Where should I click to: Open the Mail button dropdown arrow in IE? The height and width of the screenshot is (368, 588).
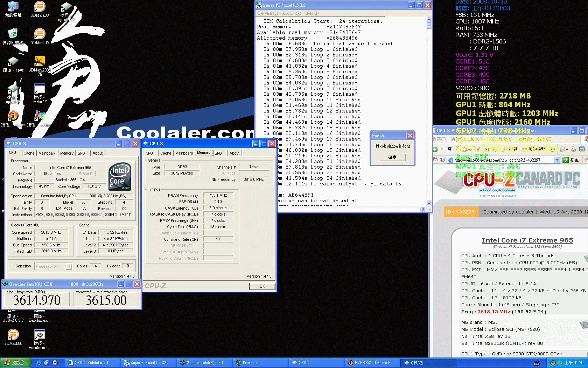(x=568, y=149)
